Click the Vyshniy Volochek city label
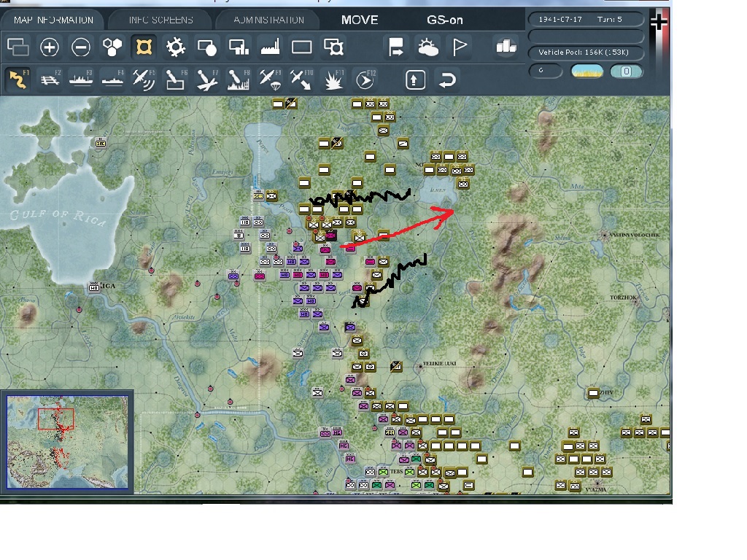This screenshot has height=560, width=747. 635,235
